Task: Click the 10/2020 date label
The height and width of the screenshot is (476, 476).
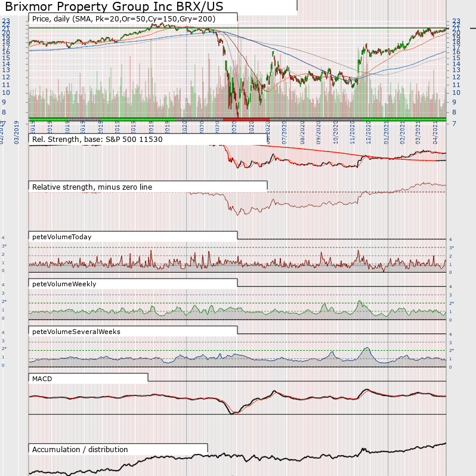Action: click(x=335, y=132)
